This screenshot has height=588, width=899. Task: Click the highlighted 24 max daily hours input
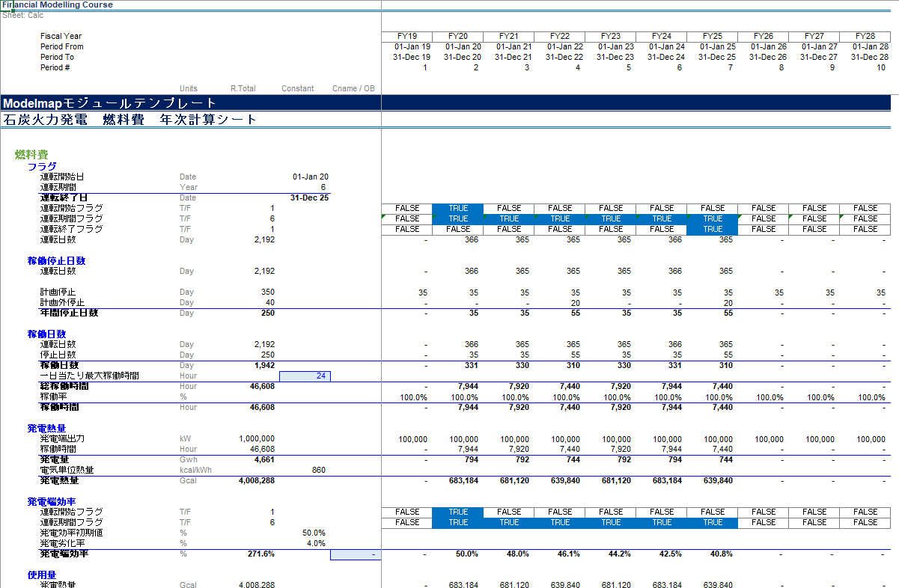pos(305,376)
